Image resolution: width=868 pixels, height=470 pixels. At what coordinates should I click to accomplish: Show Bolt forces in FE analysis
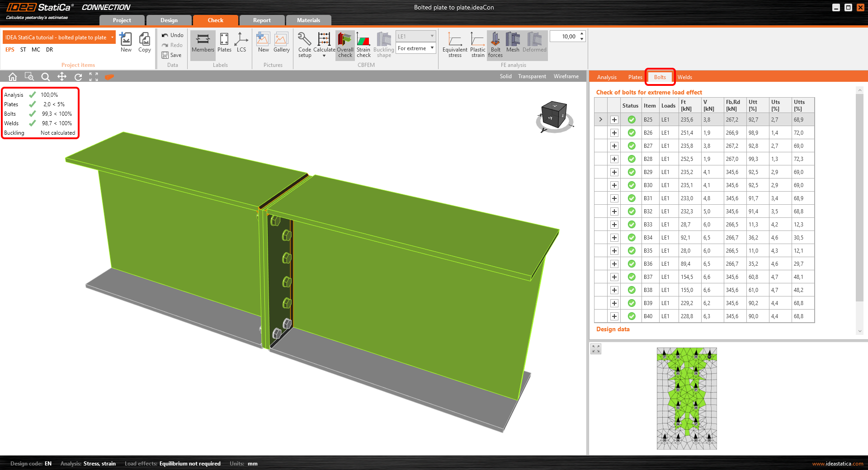click(495, 44)
